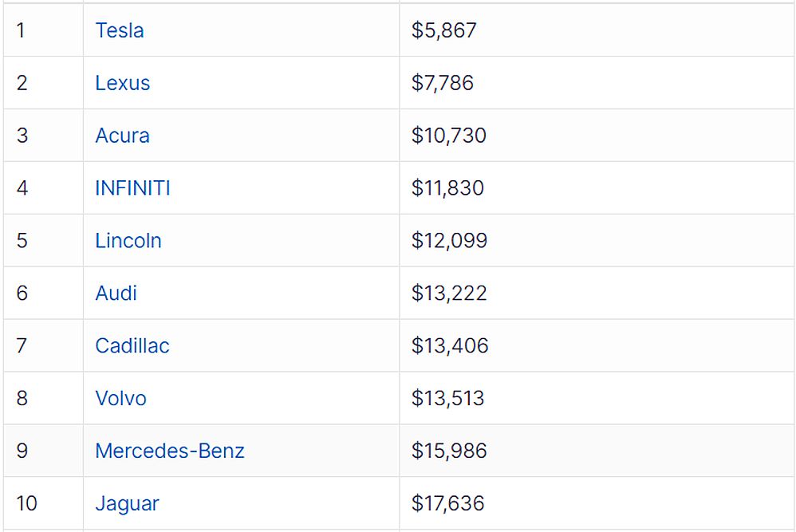Open the Mercedes-Benz link

[170, 451]
